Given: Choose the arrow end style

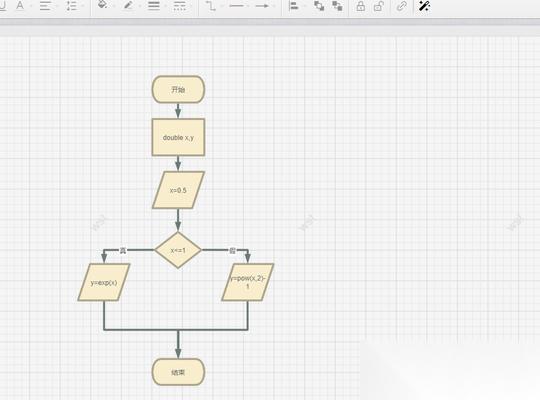Looking at the screenshot, I should (262, 6).
